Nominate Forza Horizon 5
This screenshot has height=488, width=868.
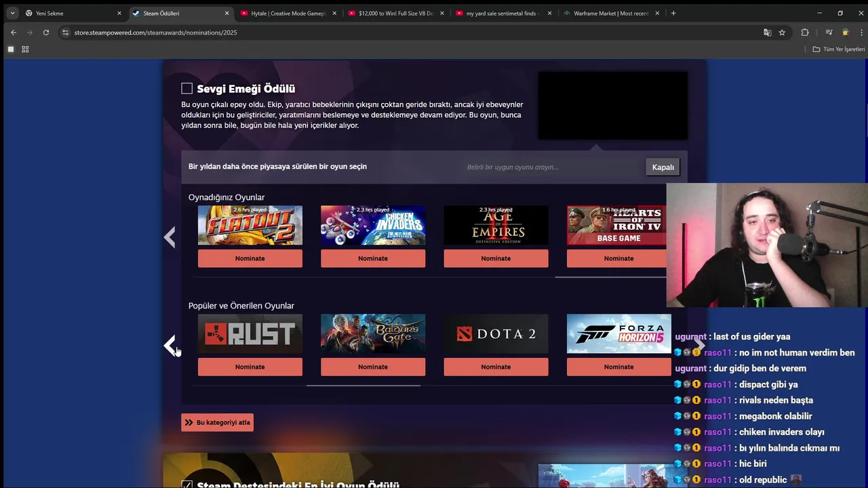click(618, 367)
